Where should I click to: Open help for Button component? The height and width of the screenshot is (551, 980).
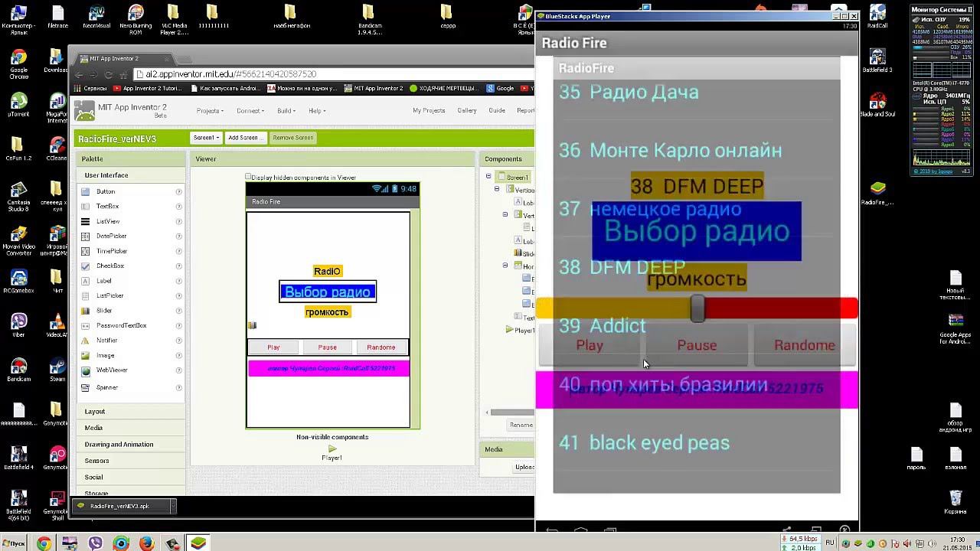tap(178, 192)
